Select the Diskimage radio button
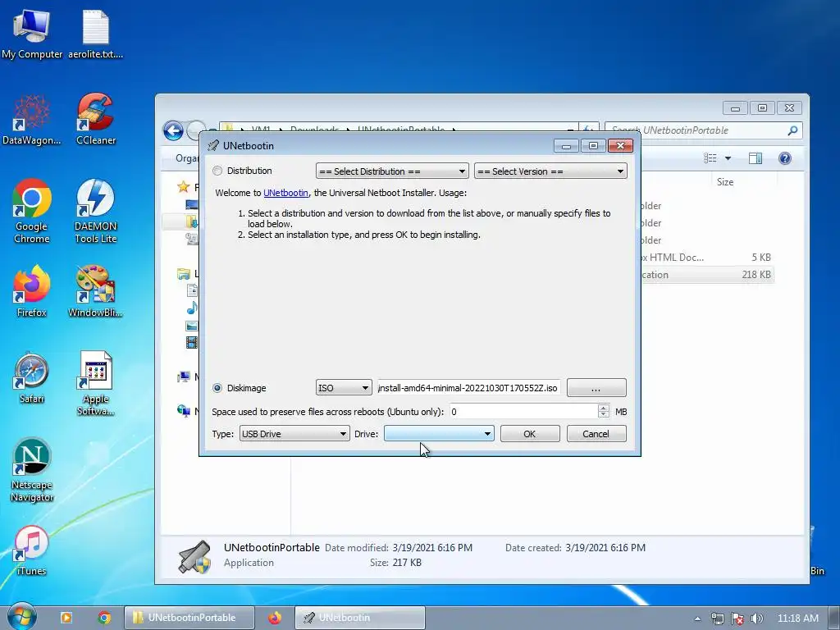Viewport: 840px width, 630px height. (217, 388)
